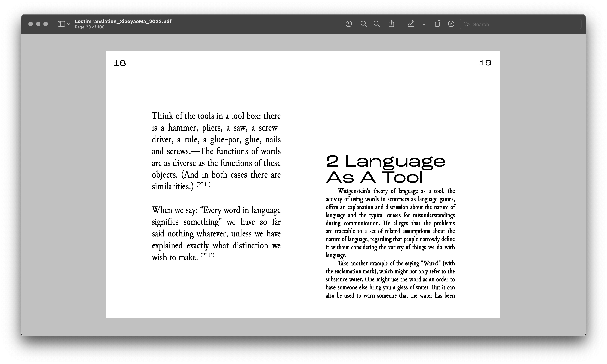
Task: Show the Markup toolbar
Action: click(x=451, y=24)
